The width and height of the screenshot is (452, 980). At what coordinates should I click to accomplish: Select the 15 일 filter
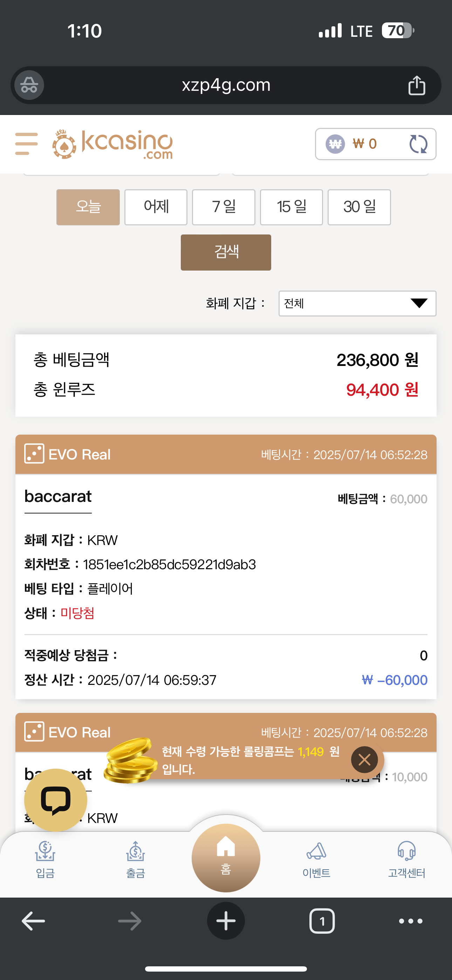[x=292, y=207]
